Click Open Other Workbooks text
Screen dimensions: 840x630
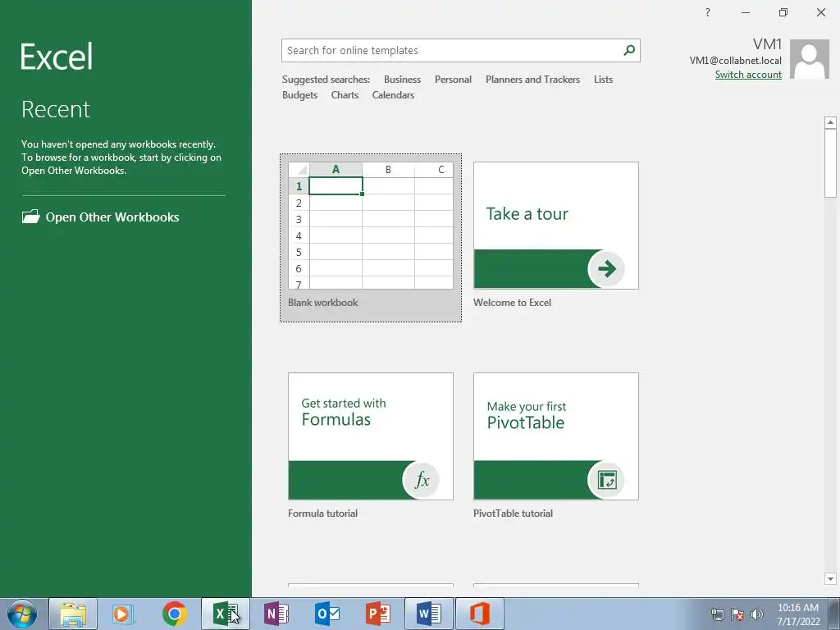pos(112,217)
